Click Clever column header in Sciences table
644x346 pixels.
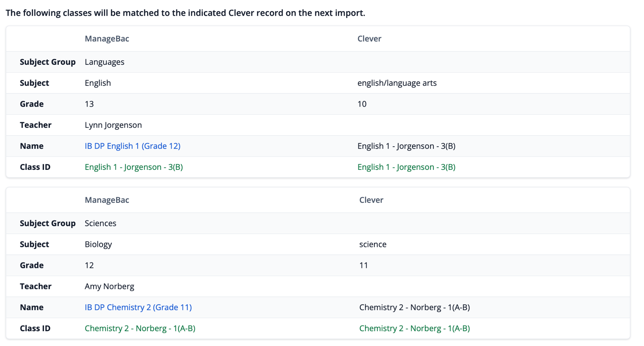click(371, 200)
